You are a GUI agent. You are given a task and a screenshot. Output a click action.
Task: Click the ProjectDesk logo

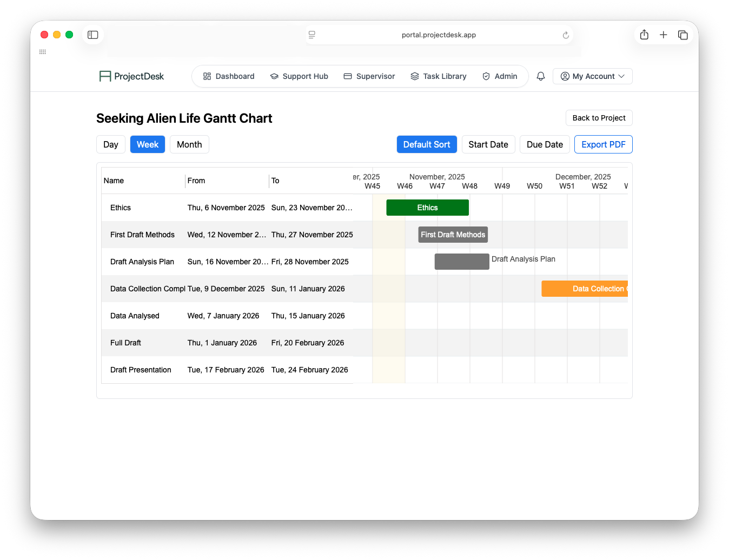pos(131,76)
